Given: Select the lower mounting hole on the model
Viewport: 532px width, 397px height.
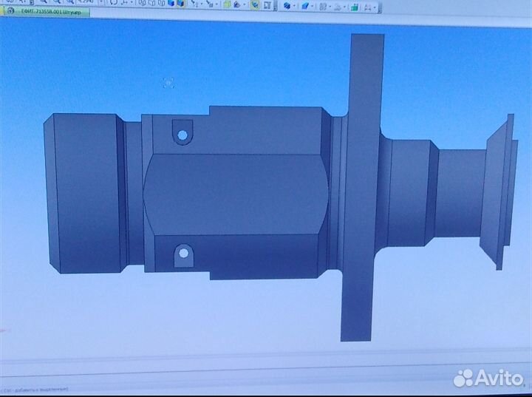Looking at the screenshot, I should (181, 255).
